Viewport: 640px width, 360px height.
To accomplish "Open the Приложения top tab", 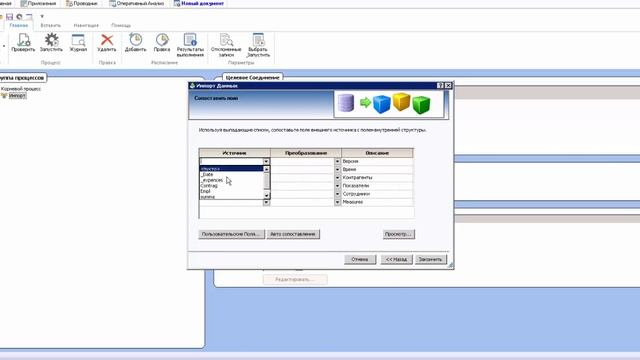I will [39, 3].
